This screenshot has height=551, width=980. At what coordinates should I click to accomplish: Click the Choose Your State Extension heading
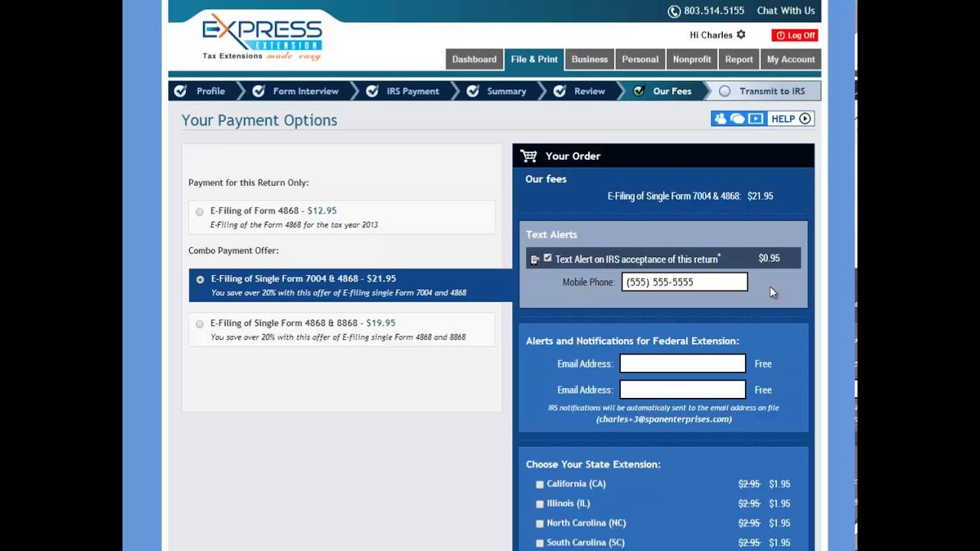593,465
